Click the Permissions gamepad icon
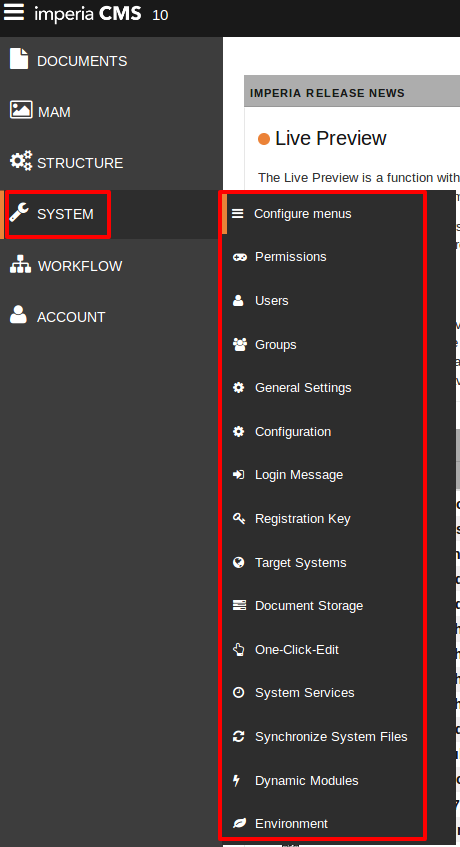 coord(239,257)
